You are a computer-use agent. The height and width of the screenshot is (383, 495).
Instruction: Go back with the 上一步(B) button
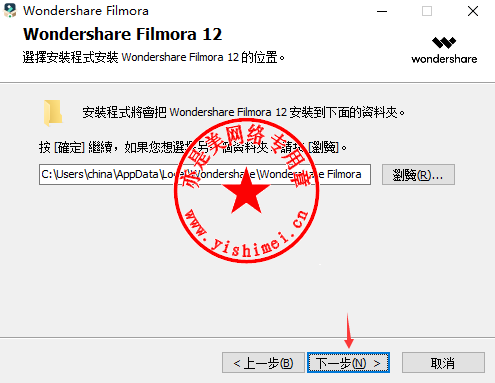[x=263, y=363]
